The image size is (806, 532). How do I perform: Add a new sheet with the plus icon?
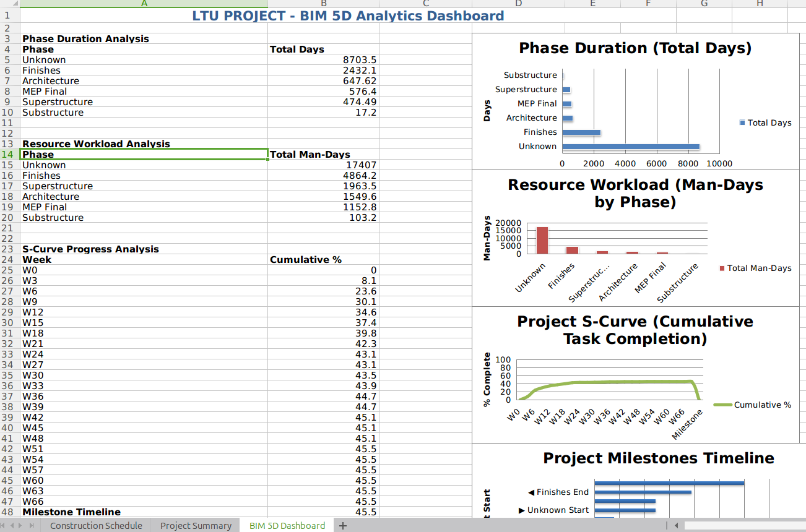[343, 525]
